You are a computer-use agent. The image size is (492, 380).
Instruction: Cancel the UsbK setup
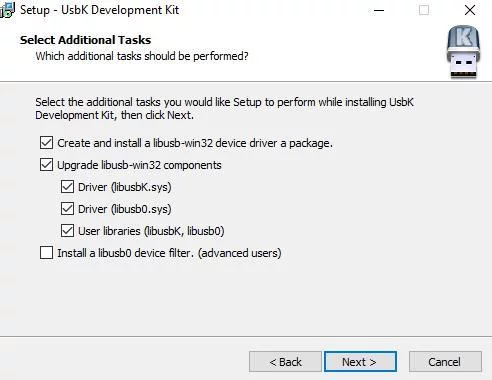[x=445, y=362]
